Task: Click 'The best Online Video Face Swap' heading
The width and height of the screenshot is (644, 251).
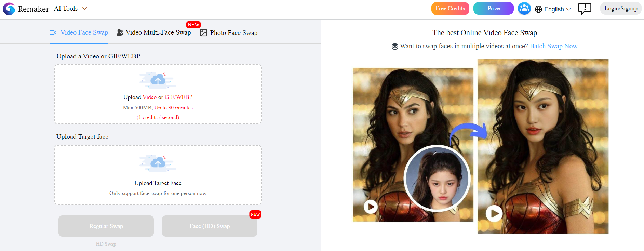Action: (485, 33)
